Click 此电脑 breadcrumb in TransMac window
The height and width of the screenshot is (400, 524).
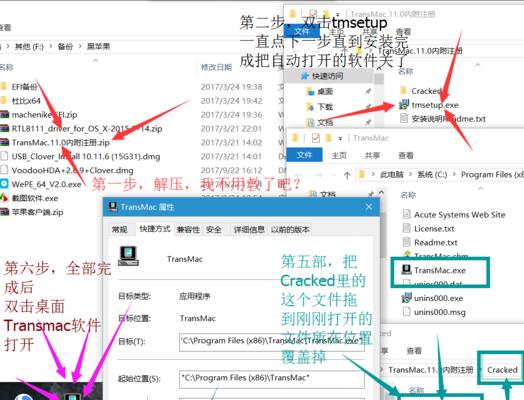(391, 174)
